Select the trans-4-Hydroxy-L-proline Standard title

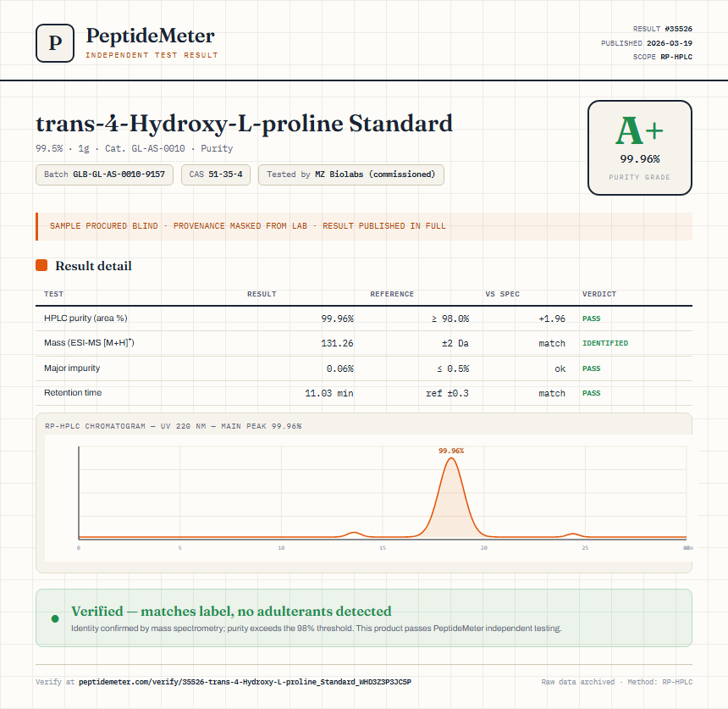pos(244,124)
